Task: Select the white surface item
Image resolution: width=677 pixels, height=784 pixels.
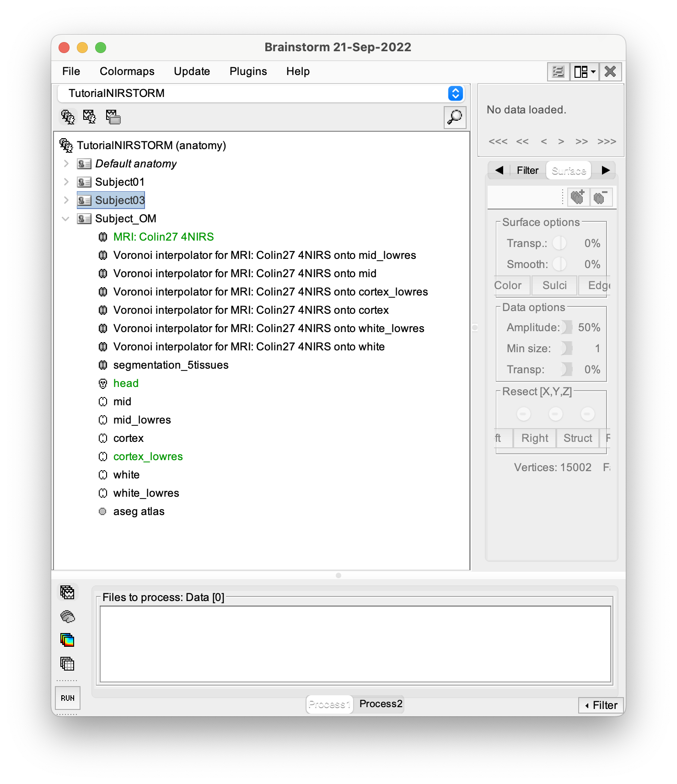Action: (126, 475)
